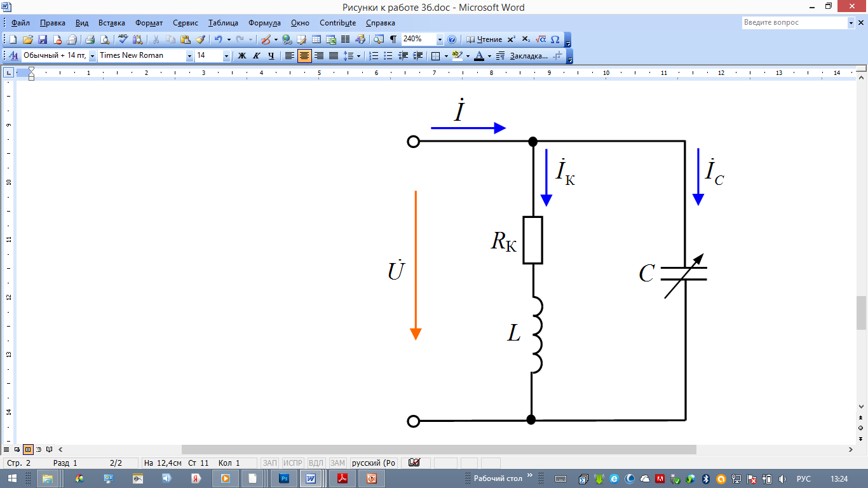Apply the font color A button
The width and height of the screenshot is (868, 488).
click(x=479, y=56)
